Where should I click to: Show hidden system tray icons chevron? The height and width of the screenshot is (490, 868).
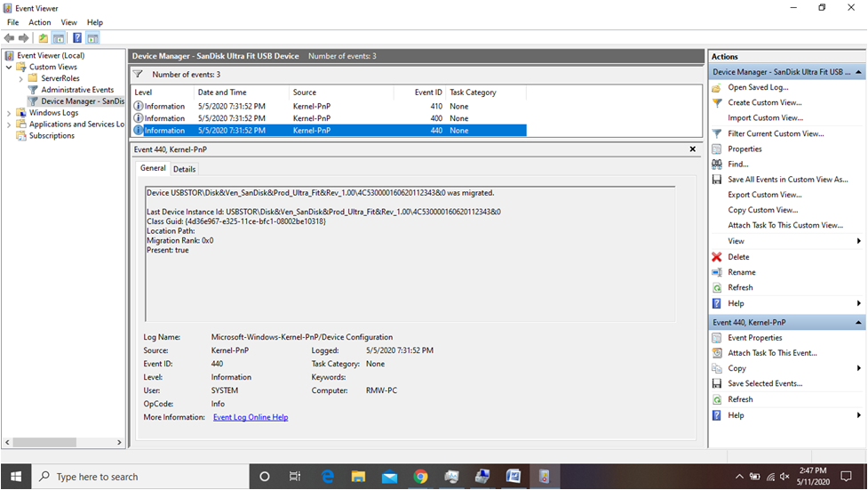(739, 477)
